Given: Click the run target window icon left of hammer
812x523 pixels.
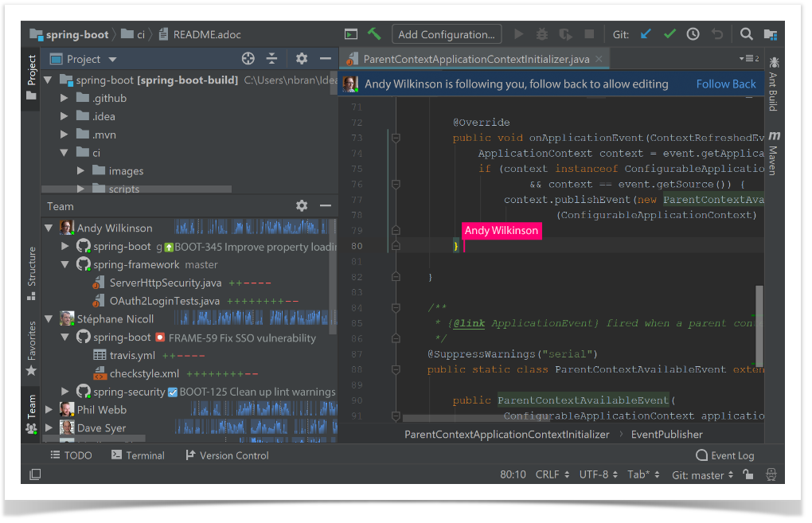Looking at the screenshot, I should pos(350,34).
